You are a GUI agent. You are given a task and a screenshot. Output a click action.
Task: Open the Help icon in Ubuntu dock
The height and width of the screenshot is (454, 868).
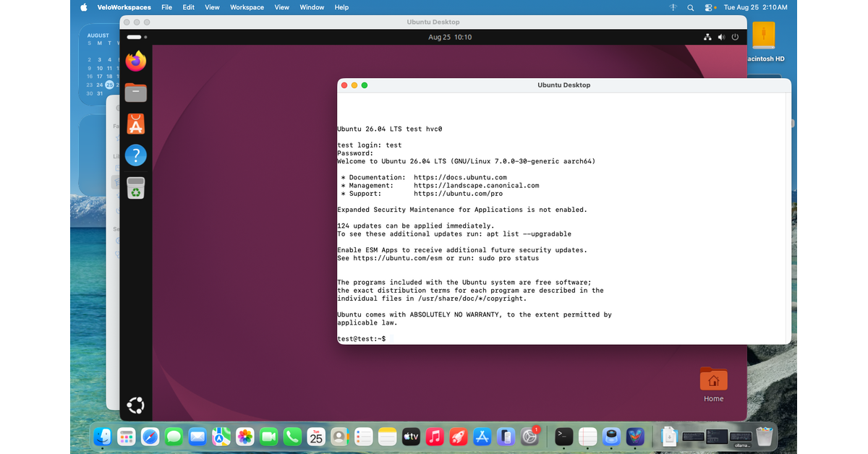136,155
